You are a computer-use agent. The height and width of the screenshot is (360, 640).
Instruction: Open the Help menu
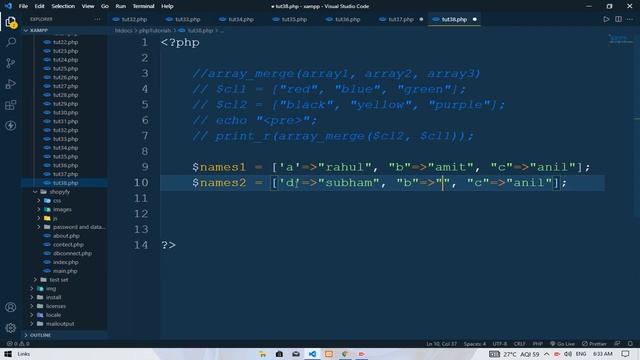(167, 6)
